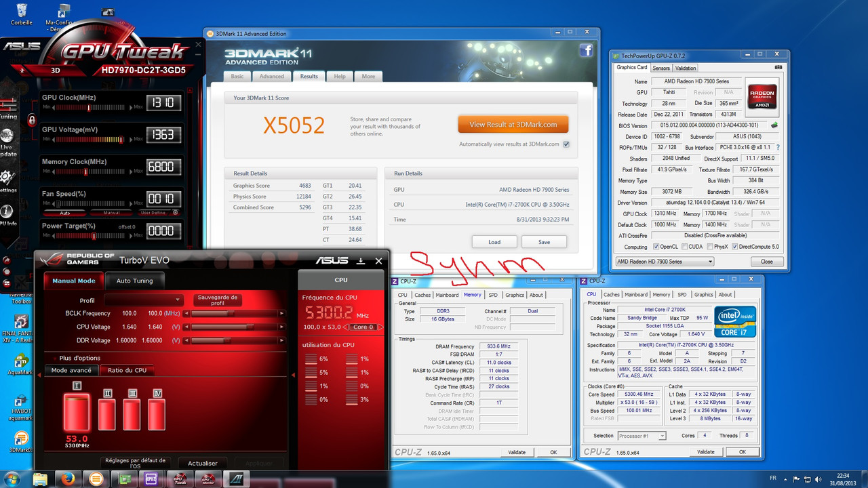Click fan speed settings gear in GPU Tweak
The image size is (868, 488).
pos(176,212)
